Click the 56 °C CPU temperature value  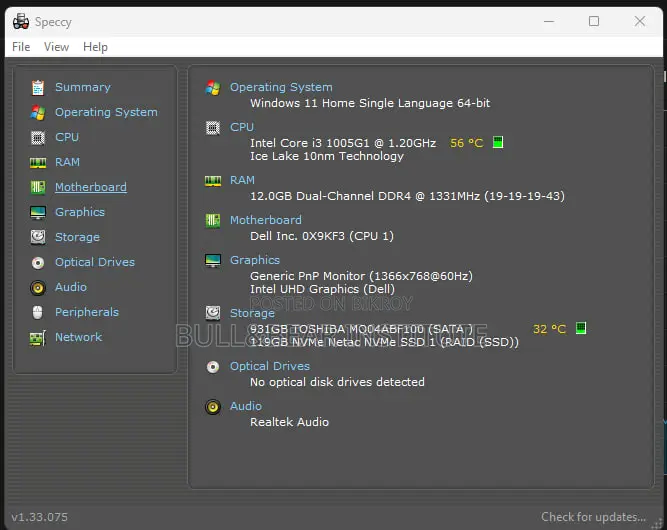(467, 143)
